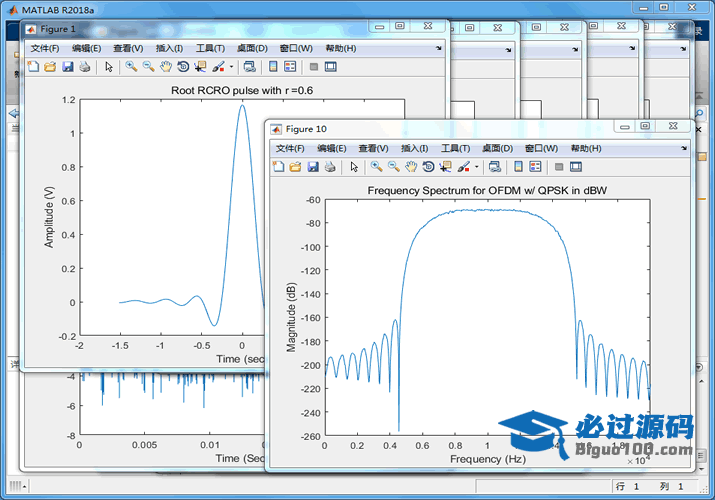Click Open File icon in Figure 1 toolbar
This screenshot has height=500, width=715.
click(50, 67)
